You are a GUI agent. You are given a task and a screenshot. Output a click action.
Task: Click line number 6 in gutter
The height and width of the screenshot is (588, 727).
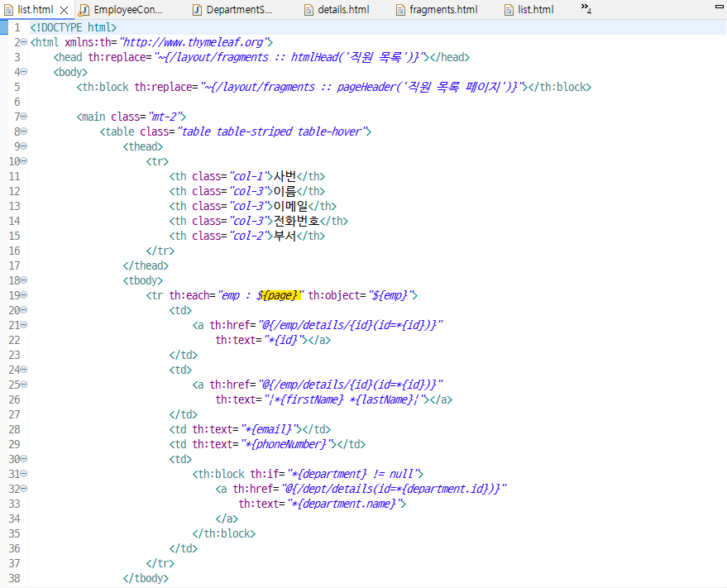17,102
